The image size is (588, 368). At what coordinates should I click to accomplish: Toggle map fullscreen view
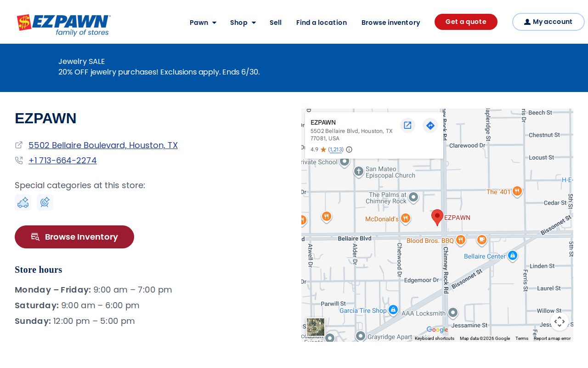pyautogui.click(x=560, y=322)
